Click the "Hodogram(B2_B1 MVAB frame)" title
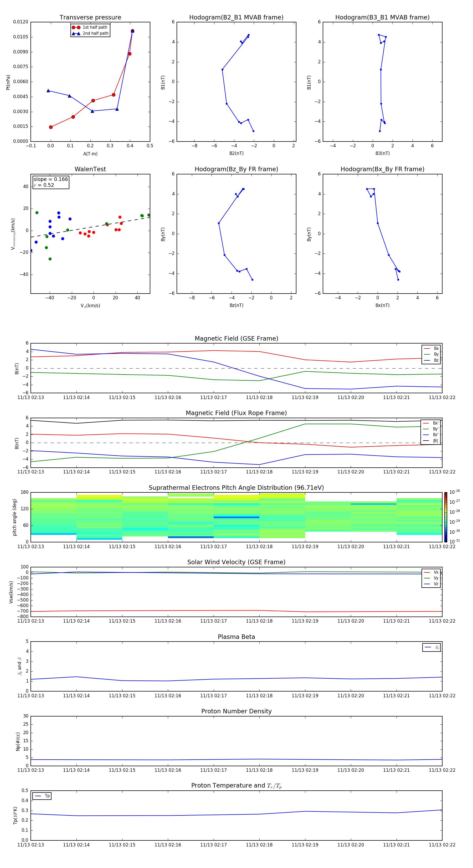The width and height of the screenshot is (473, 868). 236,18
